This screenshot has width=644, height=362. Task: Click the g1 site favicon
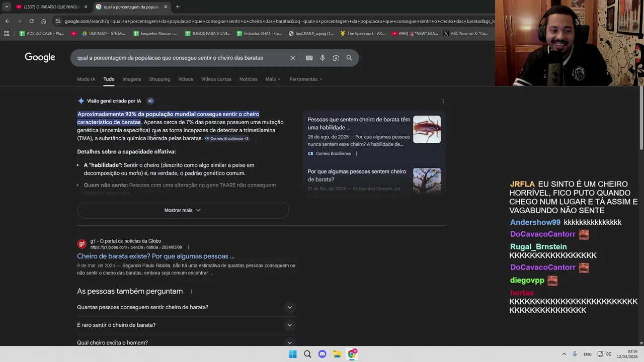click(82, 244)
